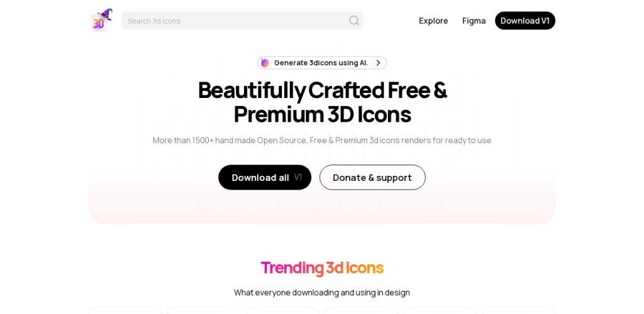
Task: Click the Download all button
Action: point(265,178)
